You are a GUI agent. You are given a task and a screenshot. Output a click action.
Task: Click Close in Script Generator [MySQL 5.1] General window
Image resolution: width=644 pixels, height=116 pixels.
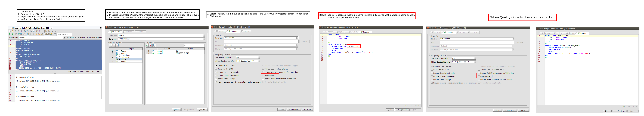176,110
